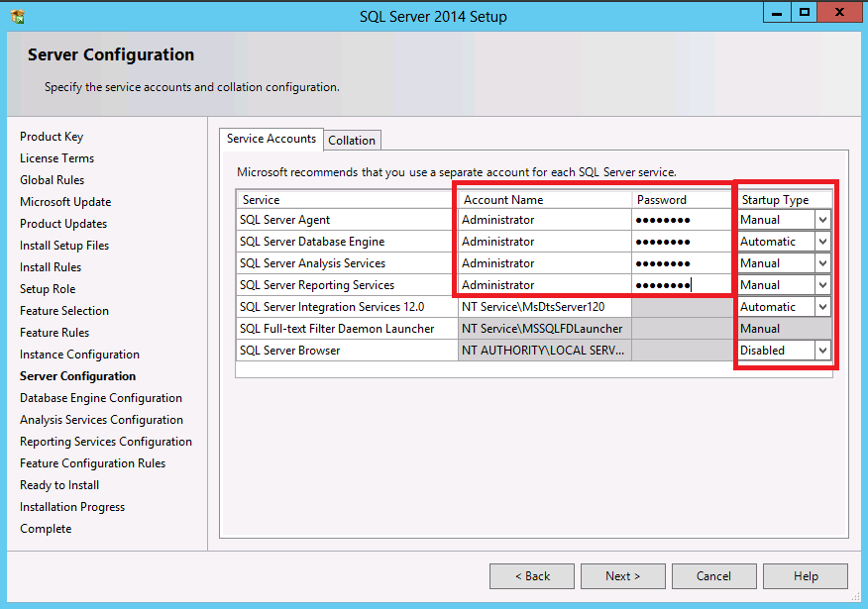Click the Feature Selection step in sidebar

64,311
